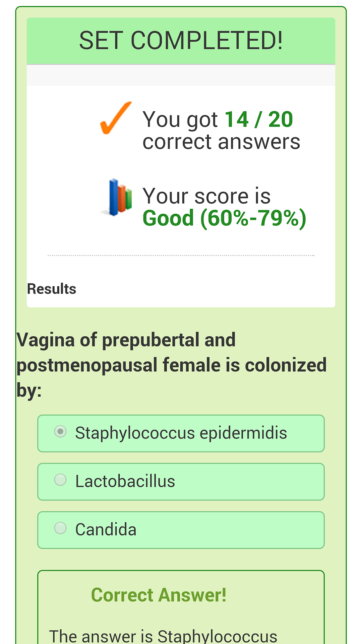Click the 14 / 20 score text
The height and width of the screenshot is (644, 362).
coord(258,119)
